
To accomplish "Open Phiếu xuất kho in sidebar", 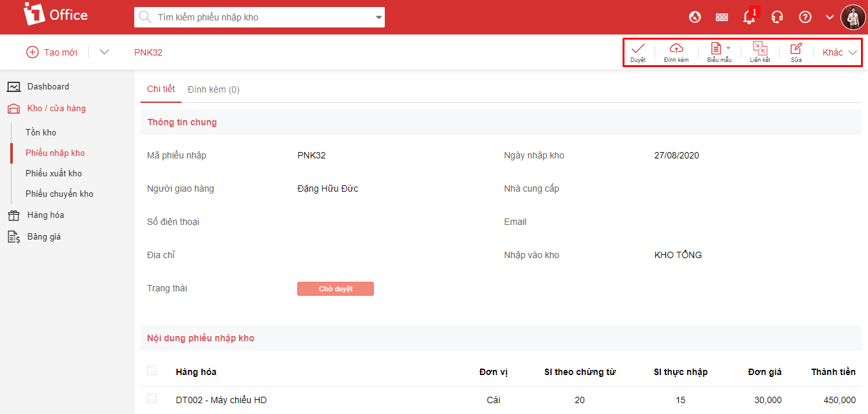I will pyautogui.click(x=54, y=174).
